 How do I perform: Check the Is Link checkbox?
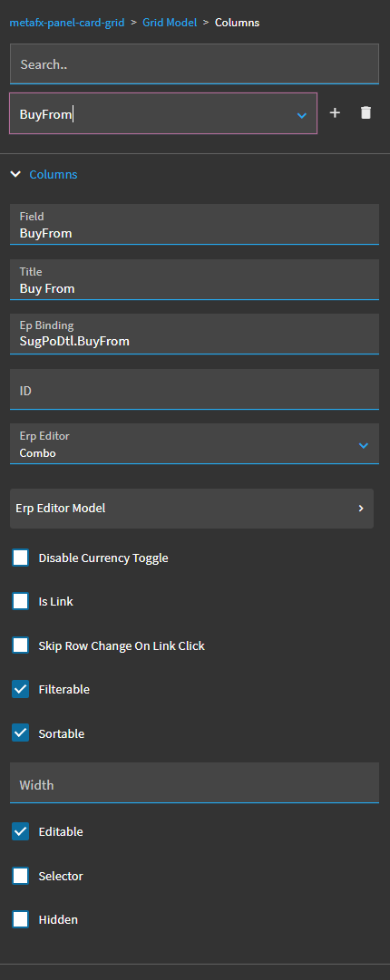(21, 602)
